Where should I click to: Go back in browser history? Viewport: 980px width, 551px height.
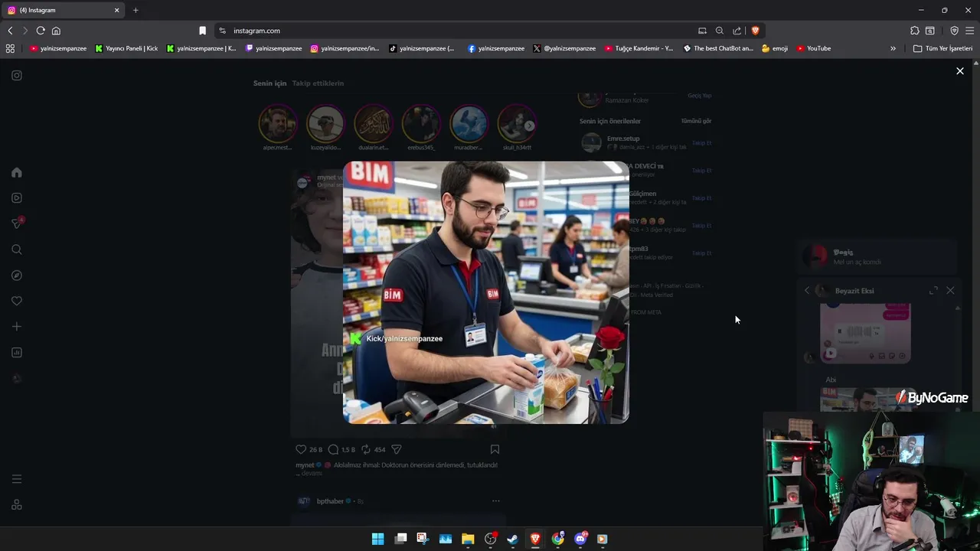pyautogui.click(x=10, y=31)
